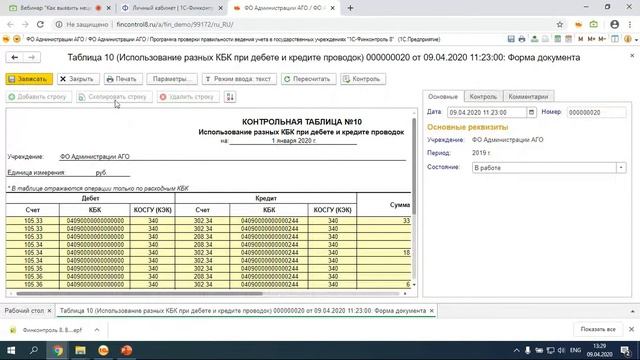Open new browser tab plus button

(x=350, y=8)
